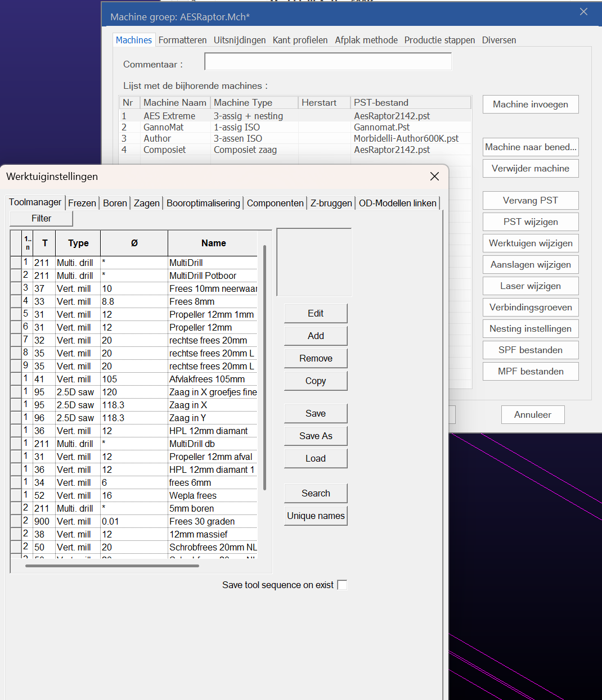Open Nesting instellingen

[531, 328]
